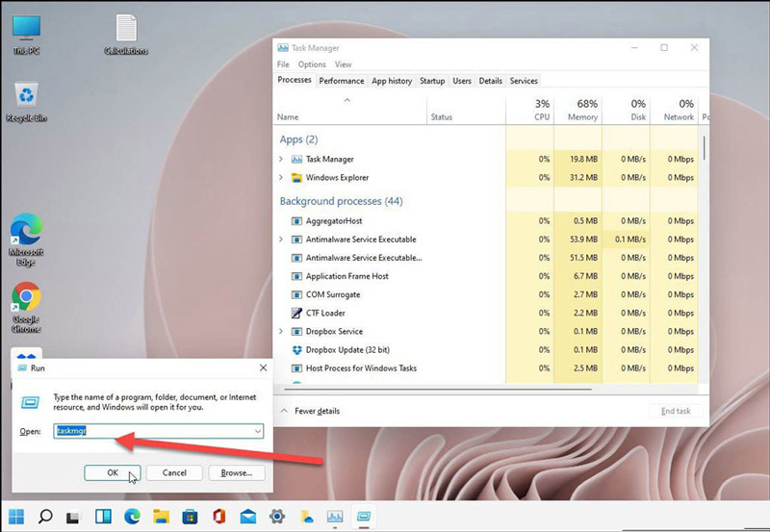Open the Recycle Bin on the desktop

tap(26, 96)
